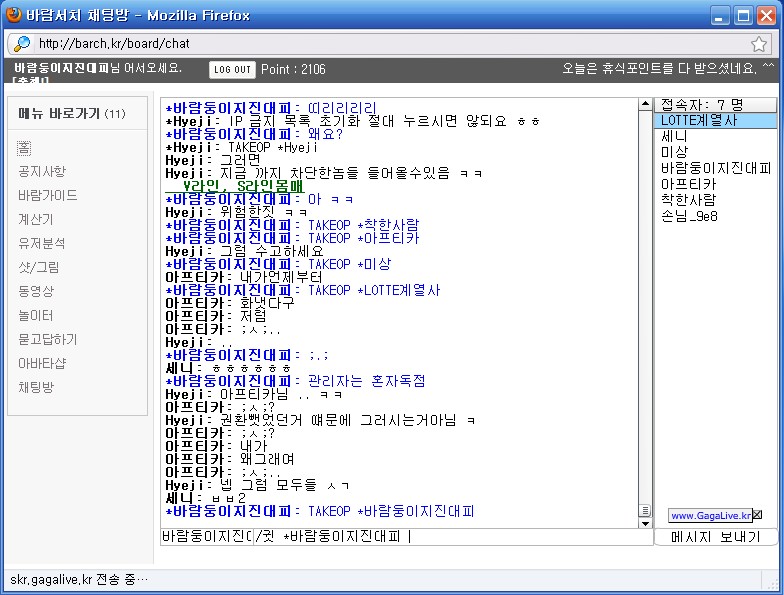Select user 아프티카 in the user list
The height and width of the screenshot is (595, 784).
coord(688,184)
